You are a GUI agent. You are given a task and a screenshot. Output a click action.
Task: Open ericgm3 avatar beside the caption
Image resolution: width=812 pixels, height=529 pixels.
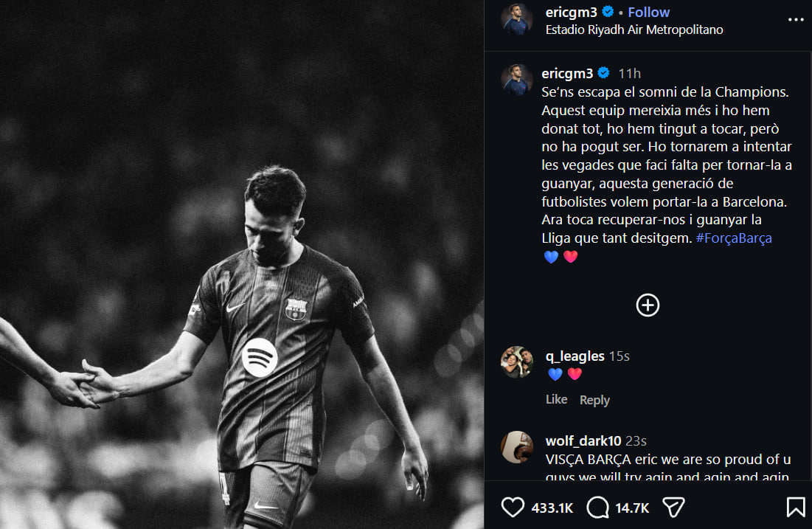pyautogui.click(x=516, y=80)
